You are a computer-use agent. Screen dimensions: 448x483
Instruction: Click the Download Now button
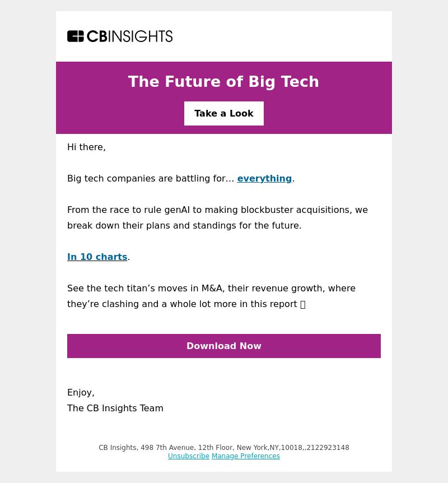tap(224, 346)
